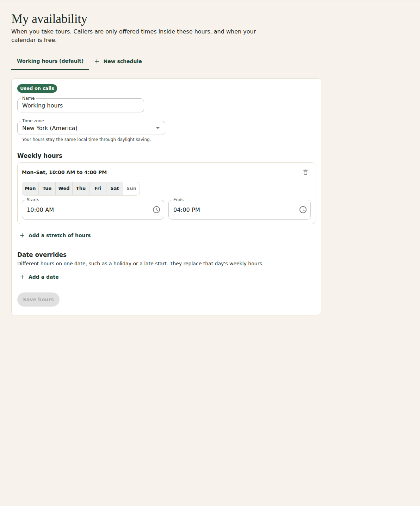Viewport: 420px width, 506px height.
Task: Edit the schedule Name field
Action: point(81,105)
